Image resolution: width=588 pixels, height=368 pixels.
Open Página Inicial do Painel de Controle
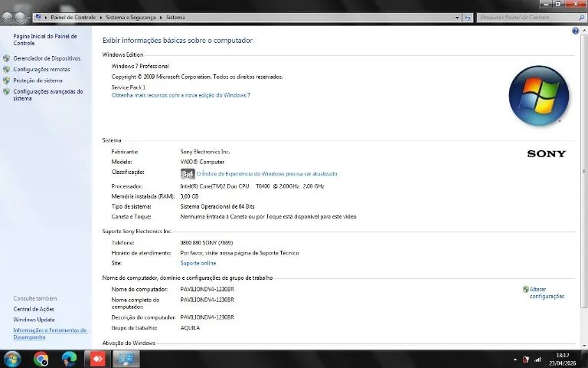tap(45, 39)
